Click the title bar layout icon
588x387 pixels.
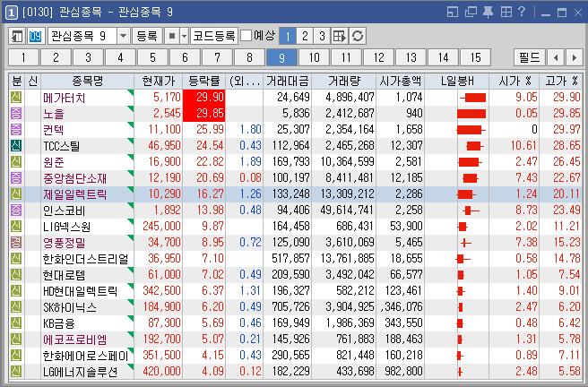453,13
